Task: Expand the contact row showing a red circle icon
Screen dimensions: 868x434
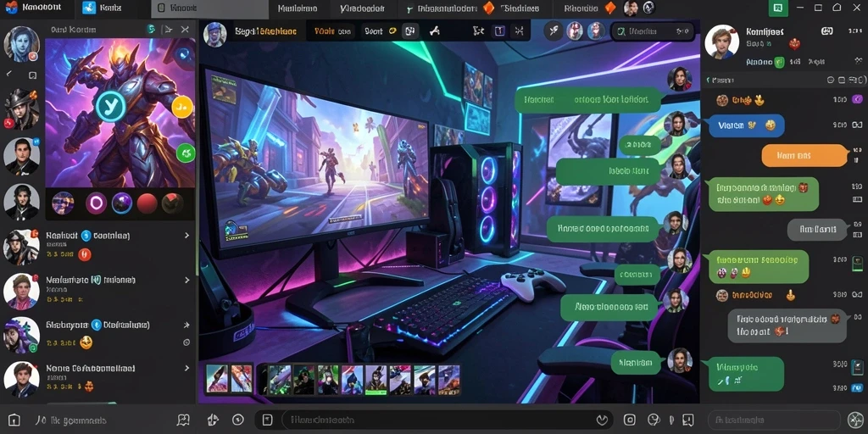Action: (186, 236)
